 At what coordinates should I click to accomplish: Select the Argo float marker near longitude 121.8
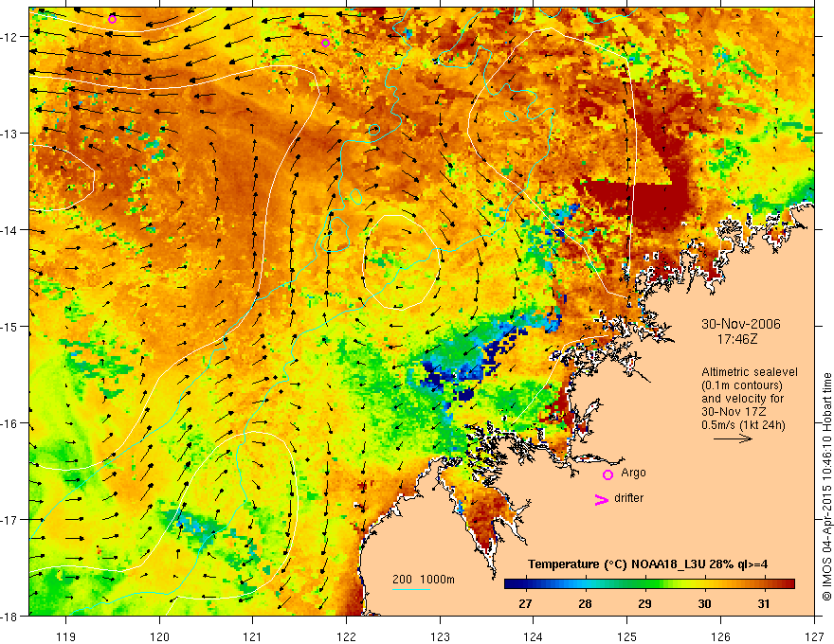(x=325, y=43)
